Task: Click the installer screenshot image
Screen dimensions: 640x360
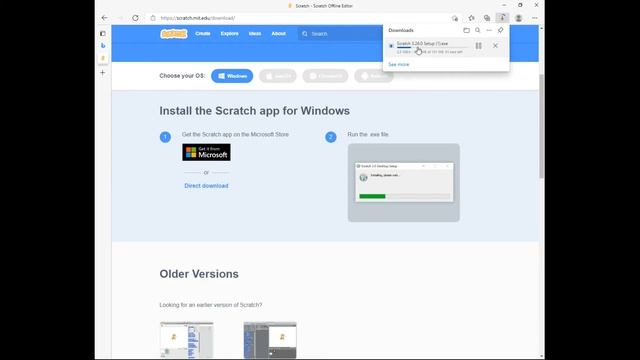Action: [404, 182]
